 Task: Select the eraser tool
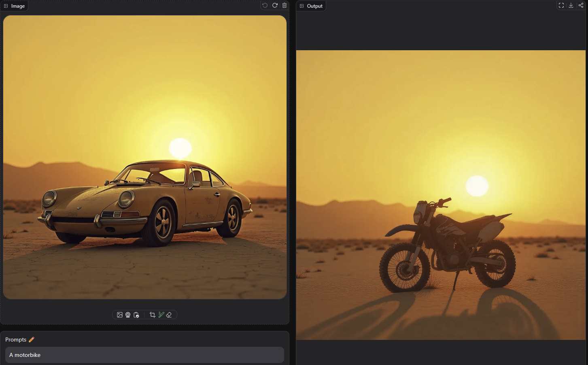click(x=169, y=315)
